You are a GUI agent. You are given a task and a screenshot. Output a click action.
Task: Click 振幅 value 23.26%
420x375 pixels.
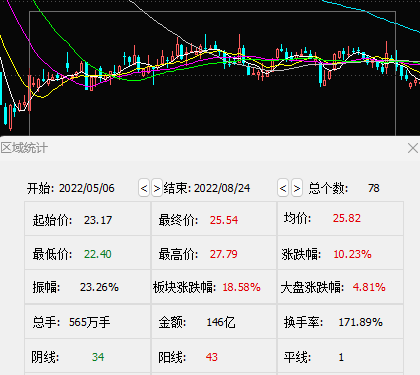point(99,287)
